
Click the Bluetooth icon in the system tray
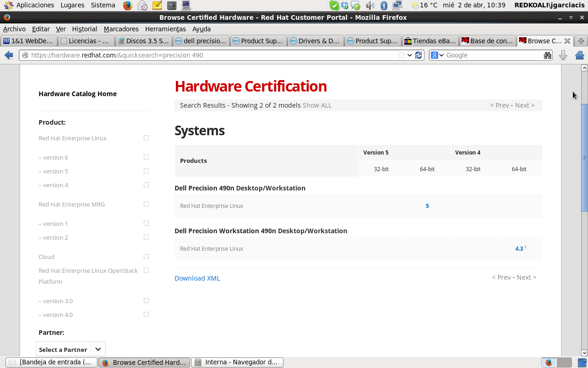point(384,6)
